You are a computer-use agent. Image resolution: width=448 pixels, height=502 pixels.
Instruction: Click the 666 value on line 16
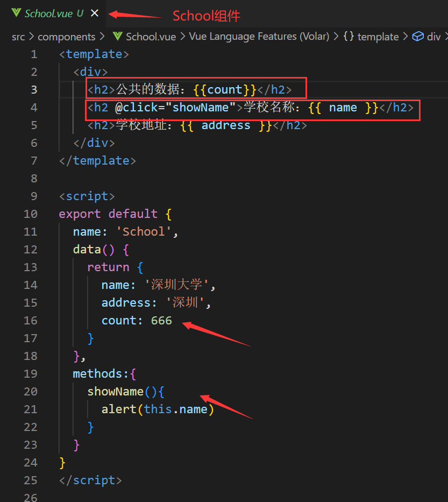(x=161, y=321)
